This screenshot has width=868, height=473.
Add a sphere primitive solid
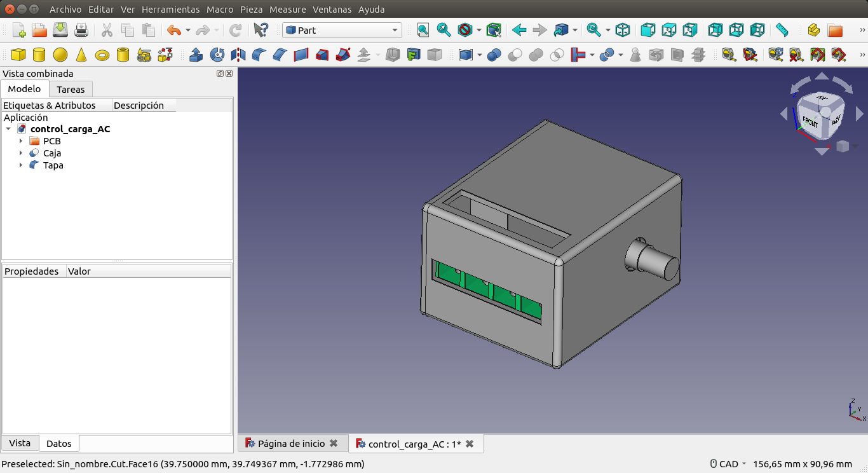(60, 55)
